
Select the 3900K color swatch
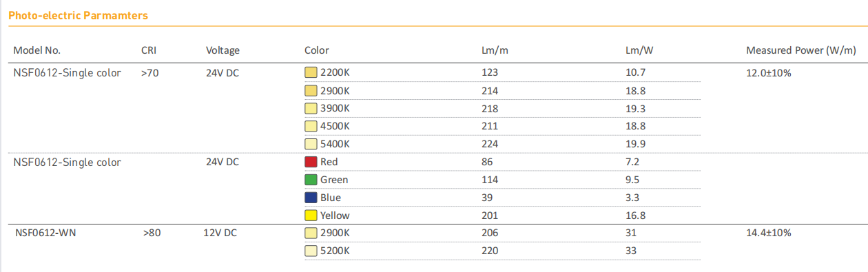click(x=311, y=108)
